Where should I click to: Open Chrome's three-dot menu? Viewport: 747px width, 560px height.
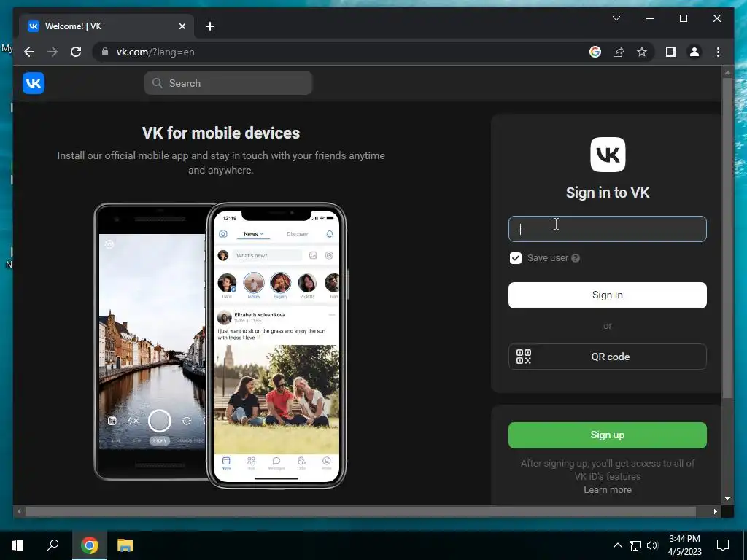click(718, 52)
